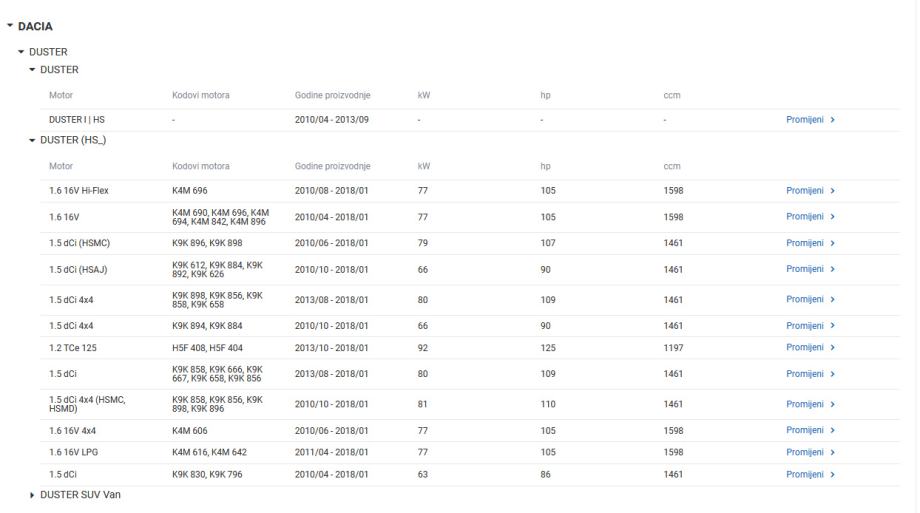Select the DUSTER SUV Van label
This screenshot has height=513, width=920.
(x=80, y=495)
